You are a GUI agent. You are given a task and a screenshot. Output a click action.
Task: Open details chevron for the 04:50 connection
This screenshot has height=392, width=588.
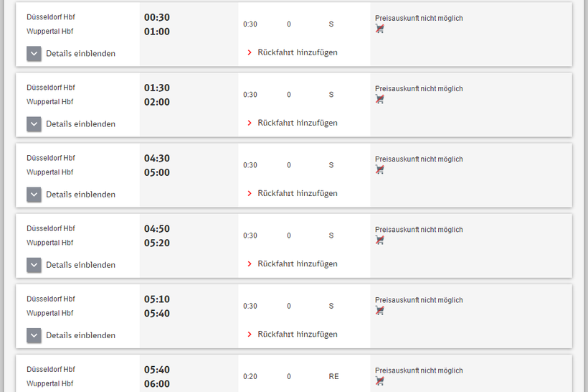34,264
